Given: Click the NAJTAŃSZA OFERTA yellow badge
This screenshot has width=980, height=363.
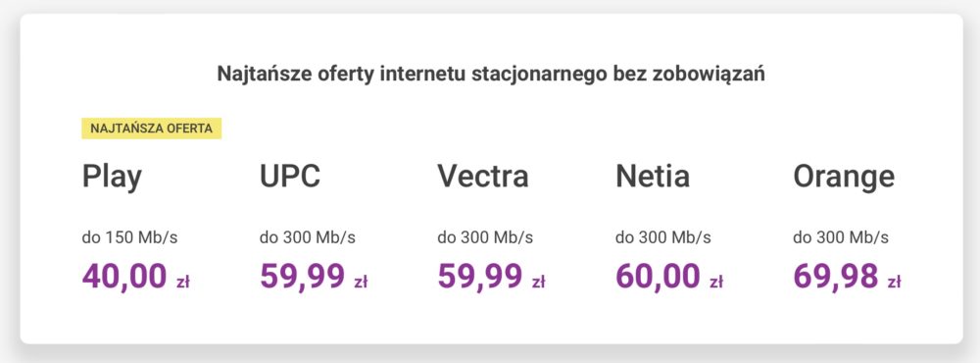Looking at the screenshot, I should click(x=152, y=129).
